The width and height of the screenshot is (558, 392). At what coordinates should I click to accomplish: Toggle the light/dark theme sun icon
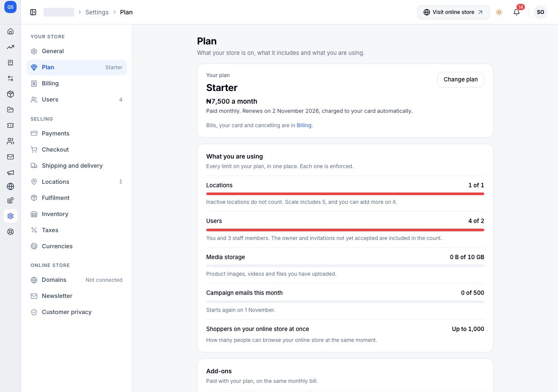coord(499,12)
